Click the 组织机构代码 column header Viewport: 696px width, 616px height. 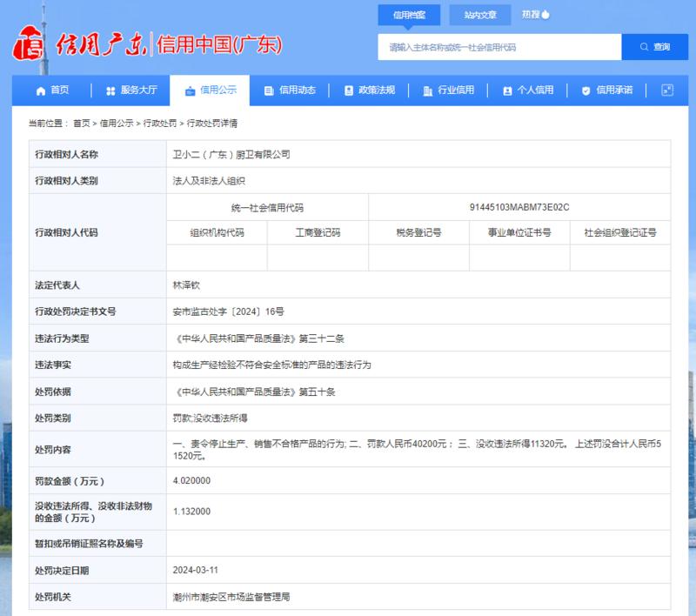tap(217, 232)
